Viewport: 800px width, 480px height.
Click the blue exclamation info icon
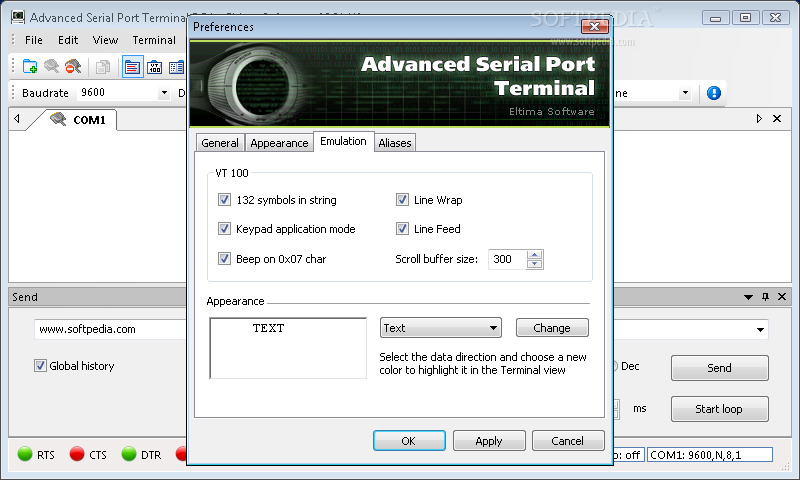point(714,93)
